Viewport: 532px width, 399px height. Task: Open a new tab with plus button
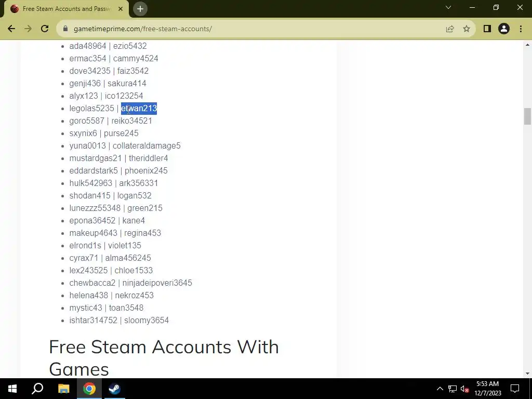(140, 9)
